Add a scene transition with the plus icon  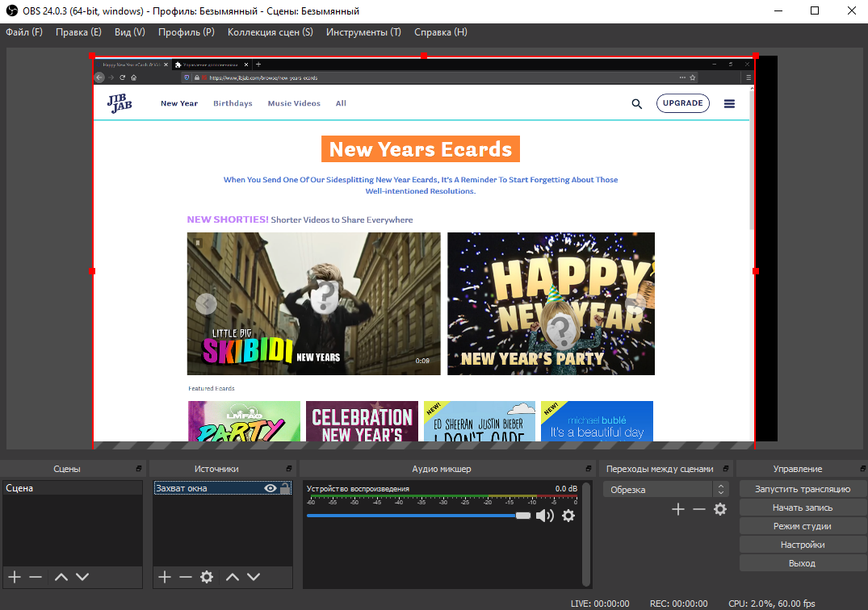coord(678,509)
